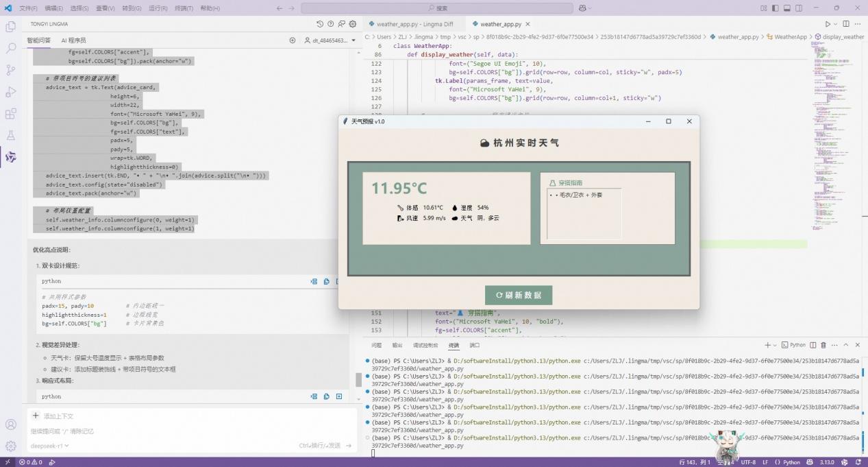The height and width of the screenshot is (467, 868).
Task: Click the command center search box
Action: pyautogui.click(x=437, y=8)
